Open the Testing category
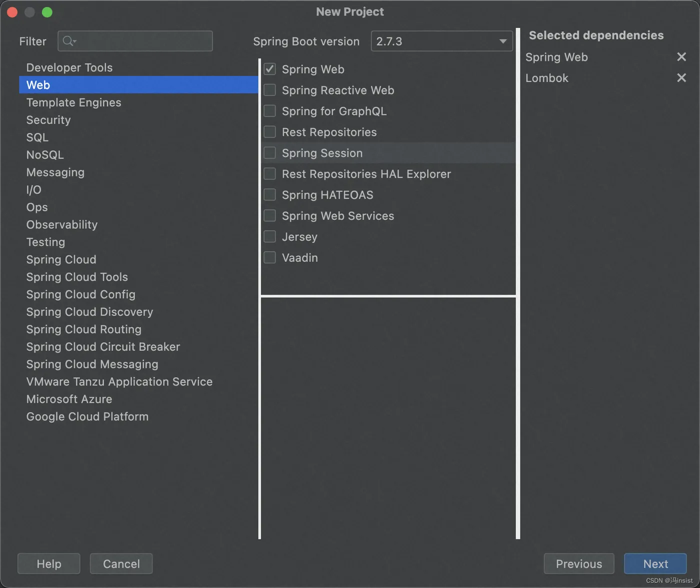 pyautogui.click(x=138, y=242)
